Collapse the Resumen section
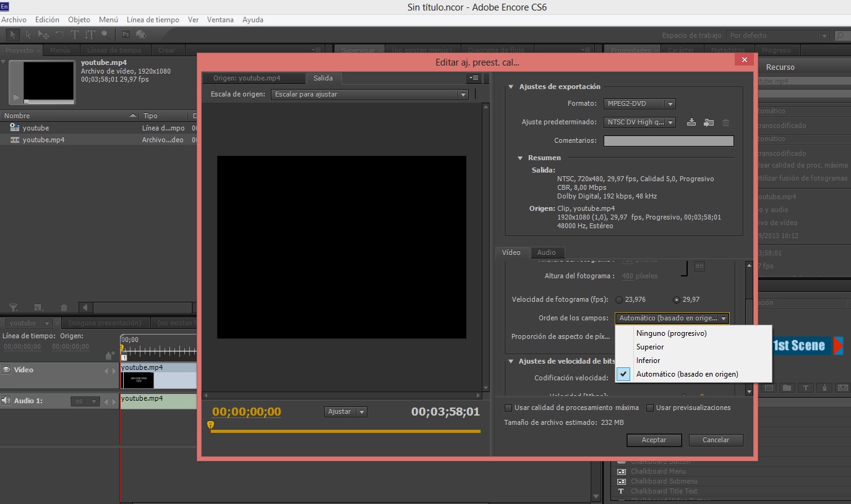Image resolution: width=851 pixels, height=504 pixels. pyautogui.click(x=521, y=158)
